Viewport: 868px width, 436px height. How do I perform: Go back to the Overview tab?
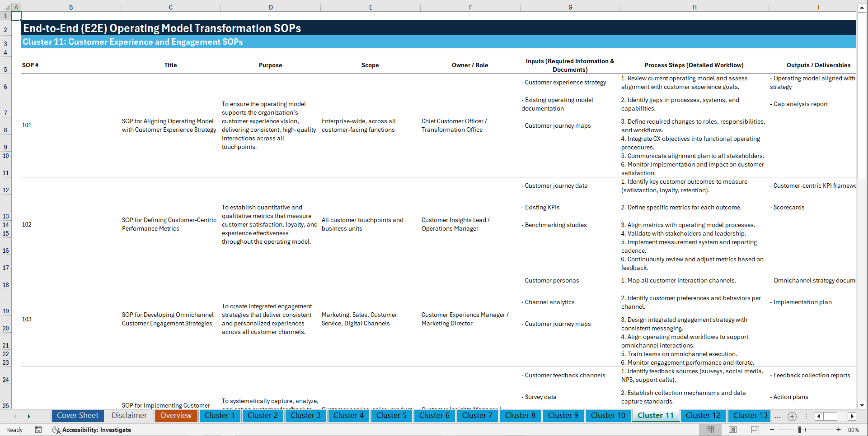[176, 415]
